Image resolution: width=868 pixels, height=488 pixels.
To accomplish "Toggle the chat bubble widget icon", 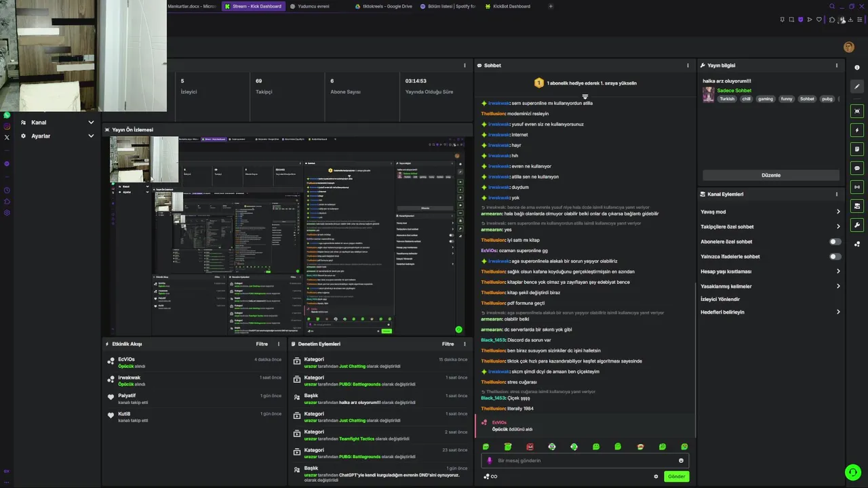I will [x=857, y=168].
